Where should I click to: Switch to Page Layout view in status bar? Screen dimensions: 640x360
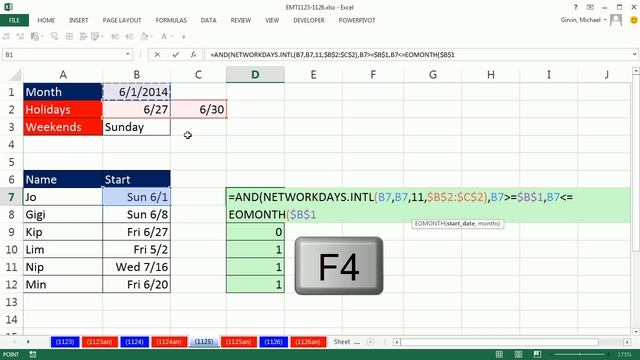tap(518, 354)
